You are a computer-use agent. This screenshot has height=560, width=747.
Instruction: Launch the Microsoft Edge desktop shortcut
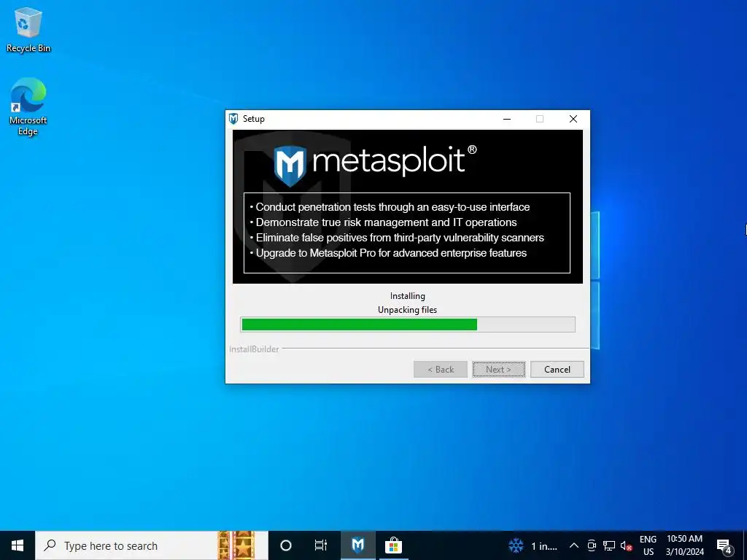[28, 106]
